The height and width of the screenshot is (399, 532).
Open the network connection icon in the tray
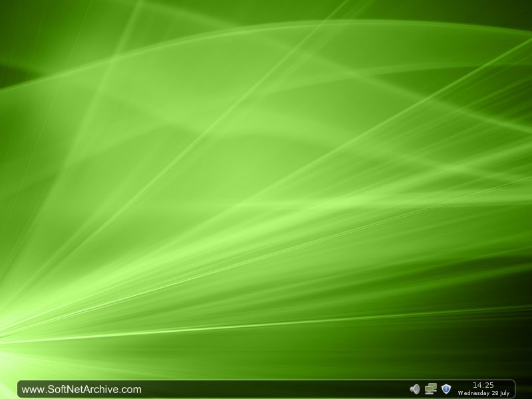430,389
